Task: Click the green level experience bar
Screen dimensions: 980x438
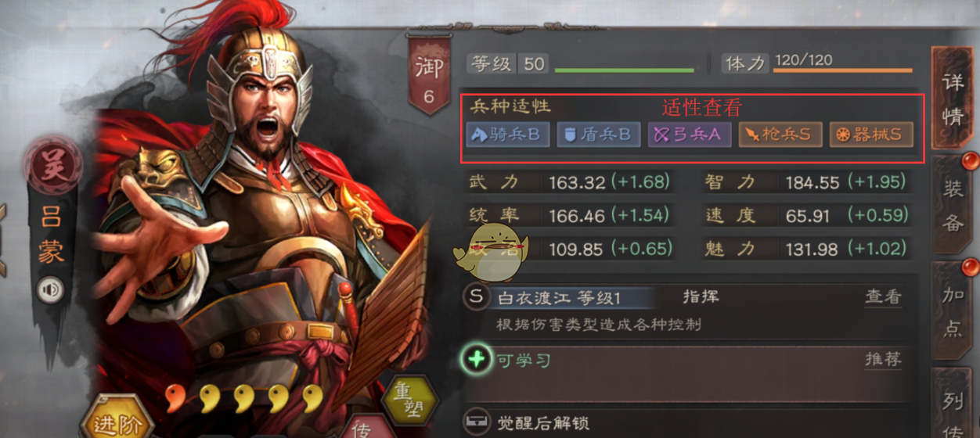Action: pyautogui.click(x=625, y=70)
